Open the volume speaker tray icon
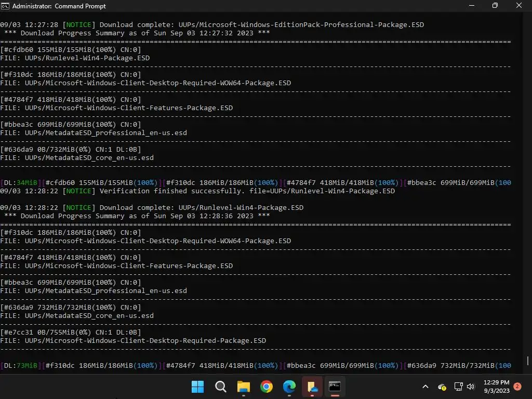The width and height of the screenshot is (532, 399). point(471,387)
